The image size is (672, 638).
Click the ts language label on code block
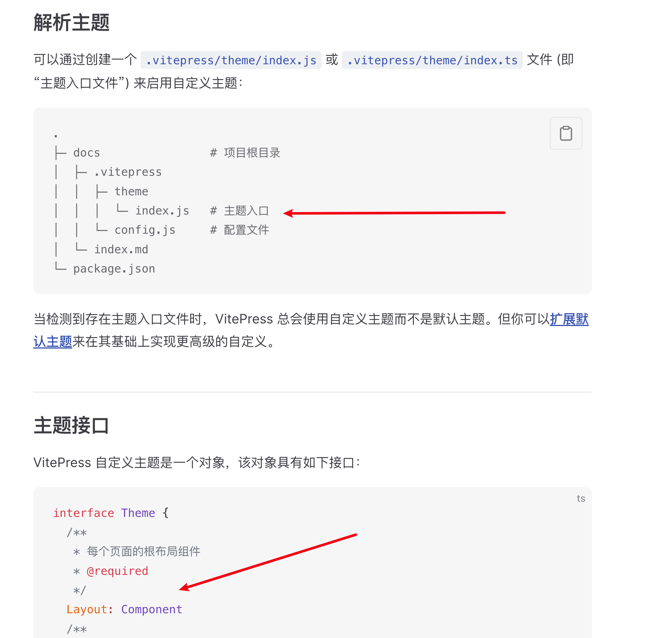click(581, 498)
